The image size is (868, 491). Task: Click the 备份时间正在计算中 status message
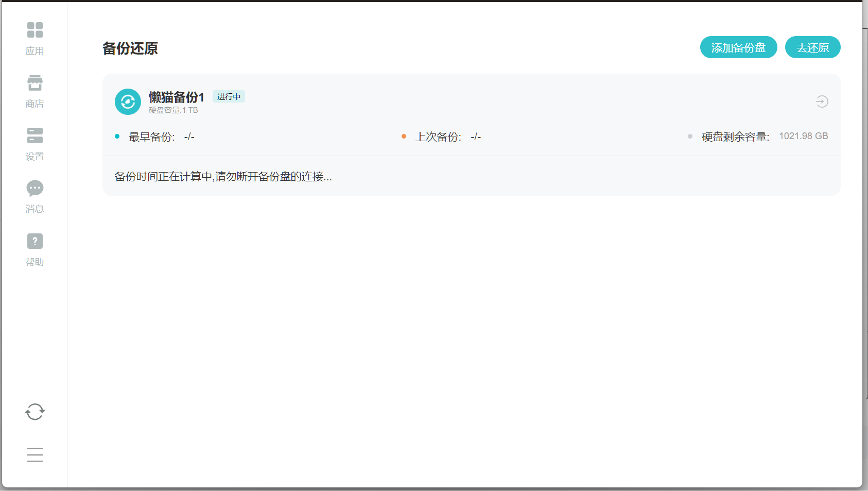pyautogui.click(x=223, y=177)
